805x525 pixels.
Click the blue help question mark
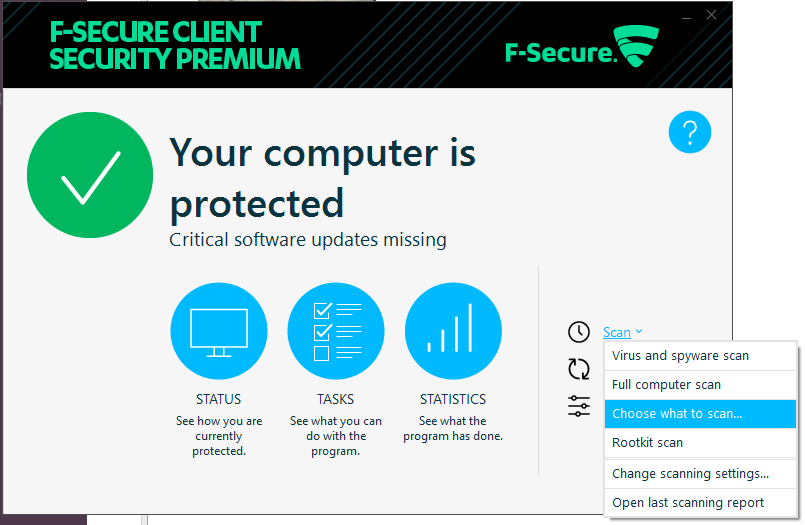689,132
